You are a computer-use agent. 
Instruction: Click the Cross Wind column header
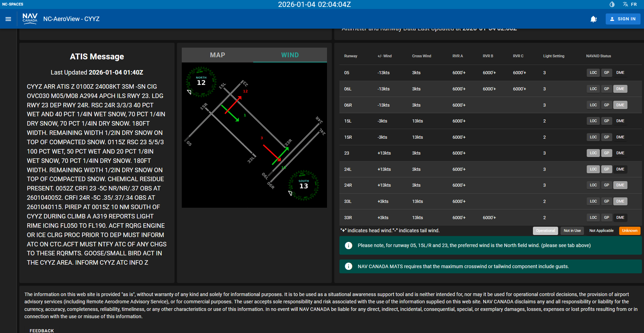(421, 56)
